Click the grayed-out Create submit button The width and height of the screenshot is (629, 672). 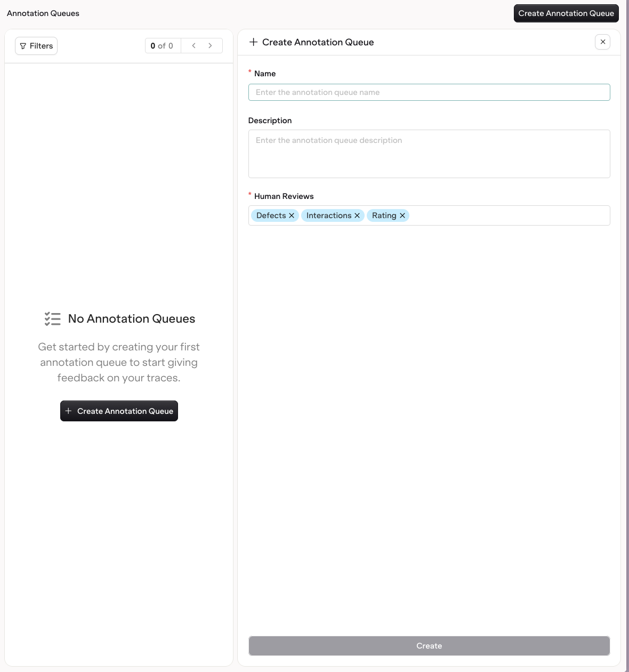click(429, 646)
